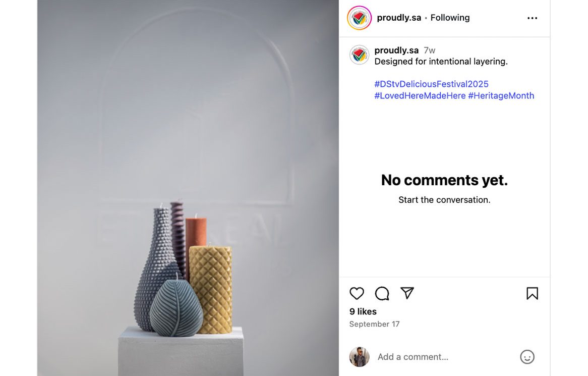Toggle the Following button
This screenshot has width=588, height=376.
point(450,18)
